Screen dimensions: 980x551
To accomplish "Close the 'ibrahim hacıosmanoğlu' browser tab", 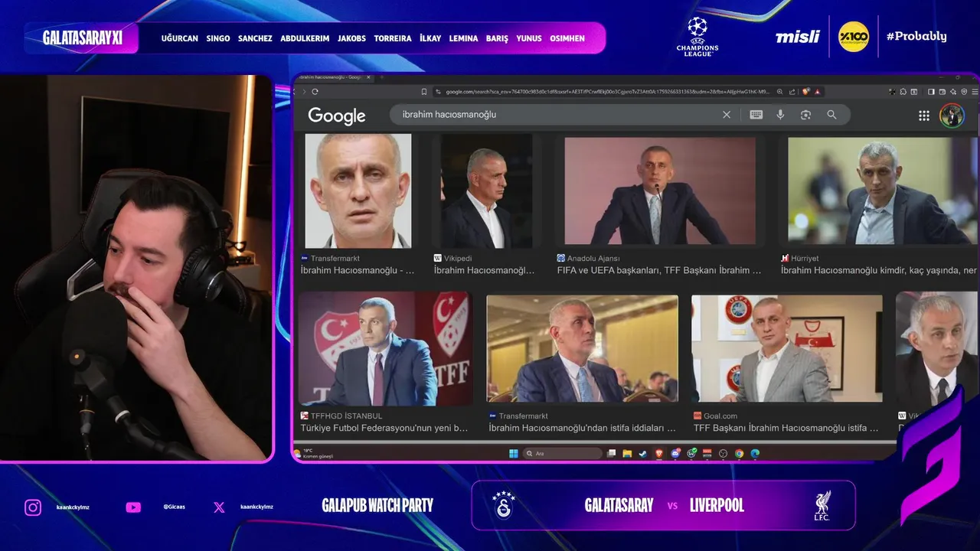I will click(x=369, y=77).
